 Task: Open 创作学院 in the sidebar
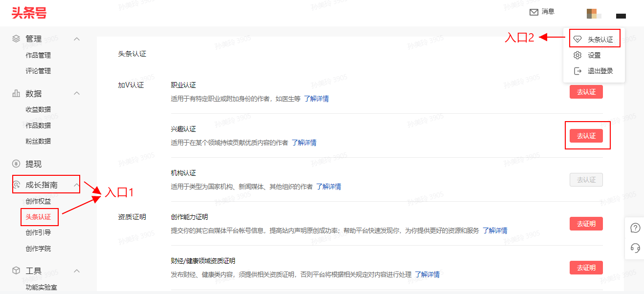(38, 249)
